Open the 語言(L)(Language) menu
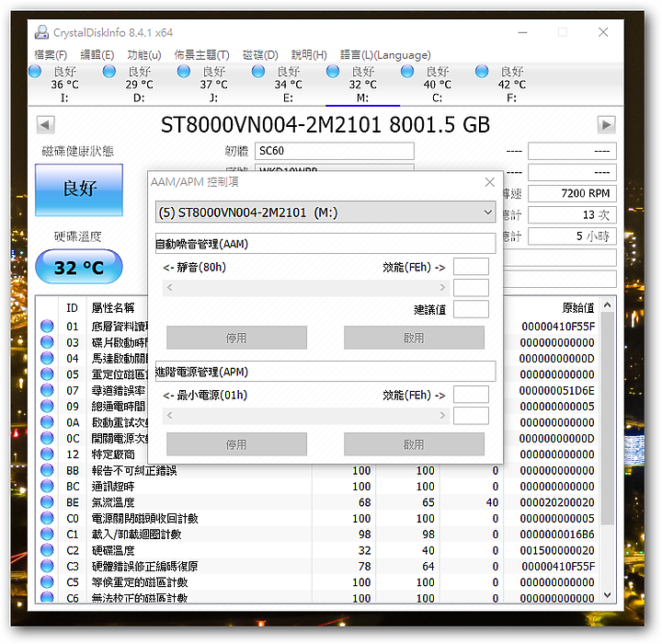This screenshot has height=644, width=662. pos(385,55)
